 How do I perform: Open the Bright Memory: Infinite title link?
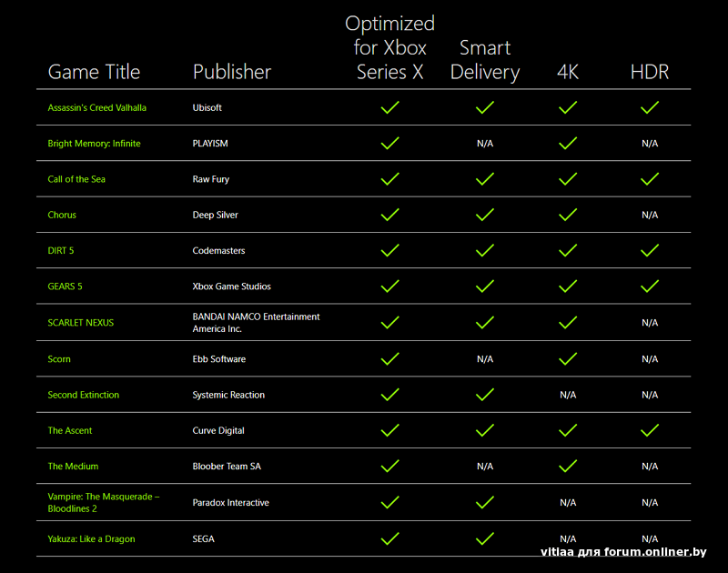coord(95,144)
